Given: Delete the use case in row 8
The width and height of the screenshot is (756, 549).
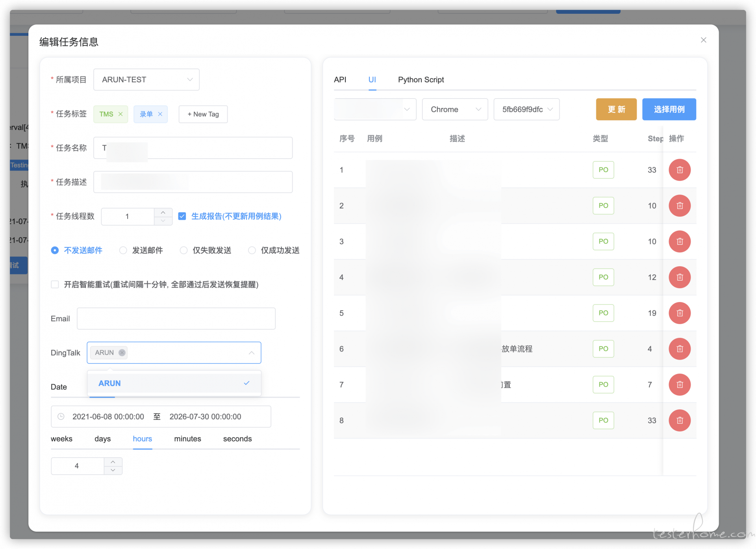Looking at the screenshot, I should (680, 420).
